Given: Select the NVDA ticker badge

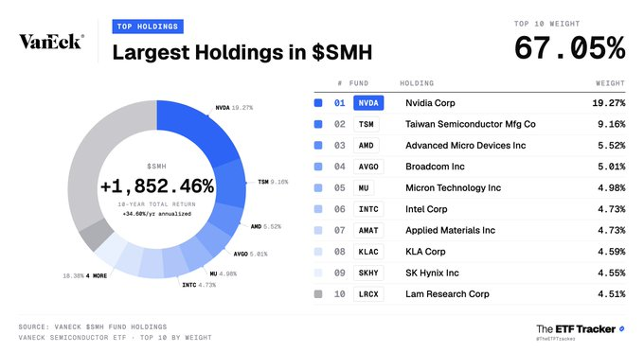Looking at the screenshot, I should pos(368,103).
